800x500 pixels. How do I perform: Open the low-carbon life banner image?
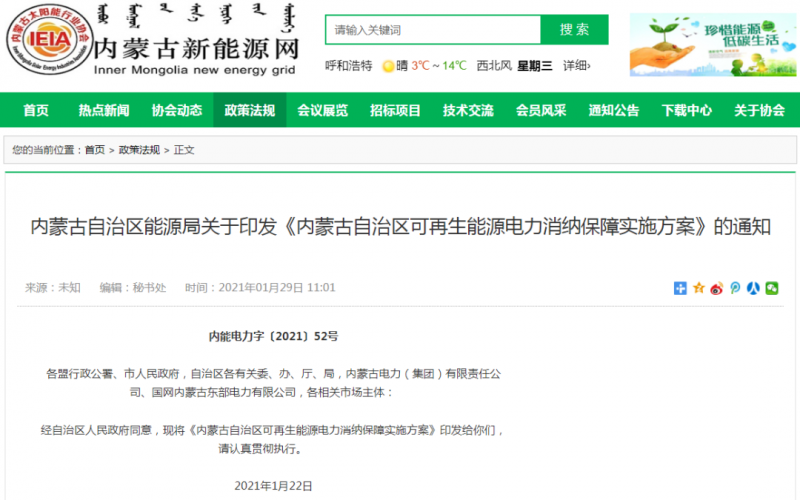coord(712,45)
